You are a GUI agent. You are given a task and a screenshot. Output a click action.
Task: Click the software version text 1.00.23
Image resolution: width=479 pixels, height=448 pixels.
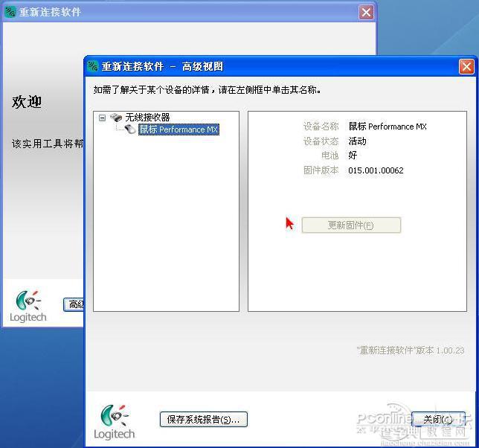450,351
